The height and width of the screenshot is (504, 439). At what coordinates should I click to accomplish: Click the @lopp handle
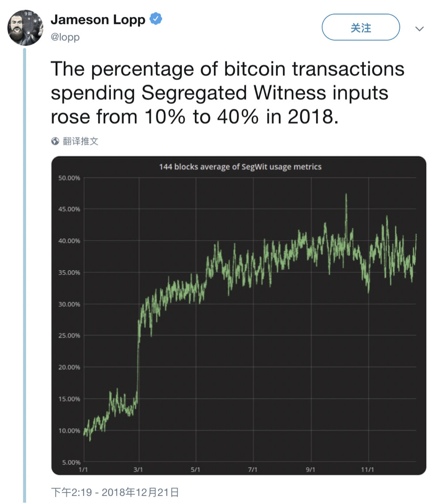click(65, 37)
